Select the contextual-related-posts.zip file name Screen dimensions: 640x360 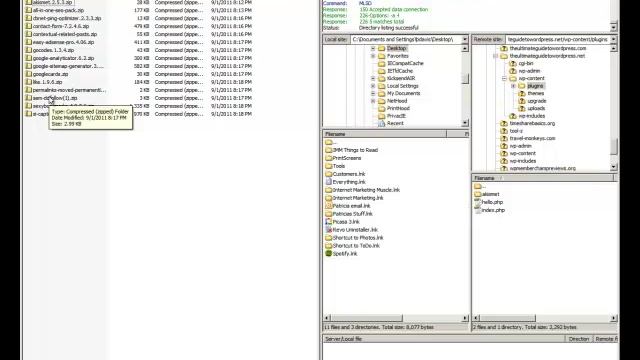(65, 34)
